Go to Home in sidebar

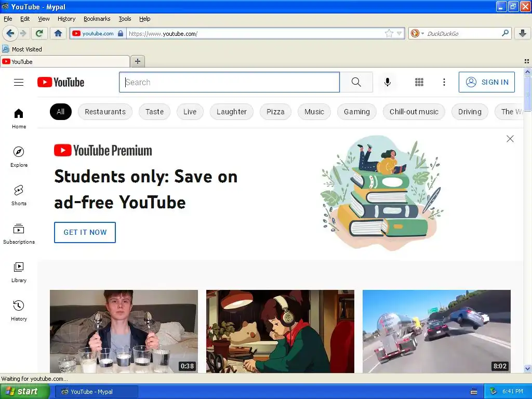pyautogui.click(x=19, y=119)
